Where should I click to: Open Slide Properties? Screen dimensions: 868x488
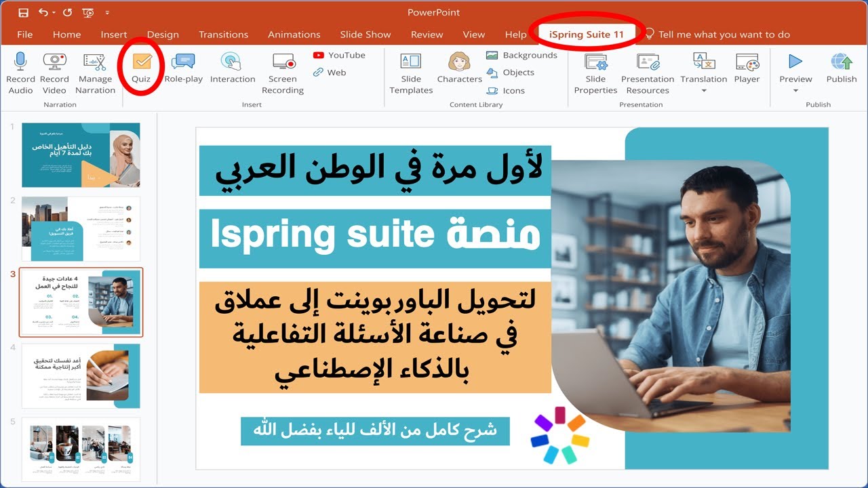[x=595, y=73]
